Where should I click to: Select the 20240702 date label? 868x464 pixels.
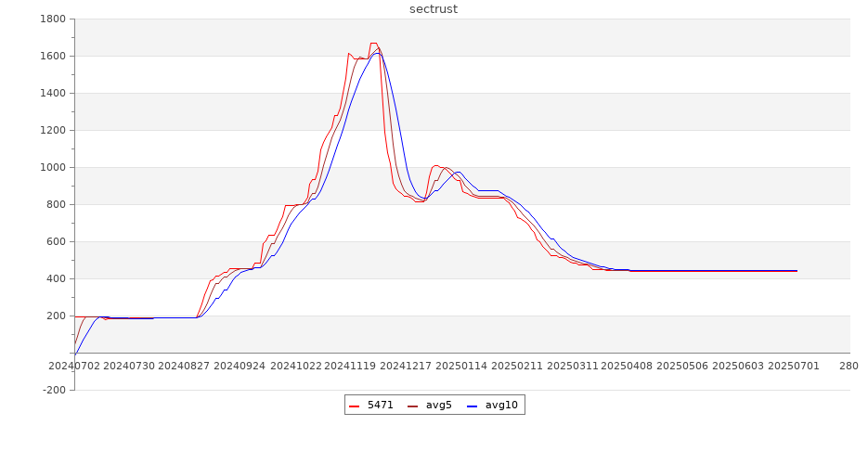pos(73,367)
